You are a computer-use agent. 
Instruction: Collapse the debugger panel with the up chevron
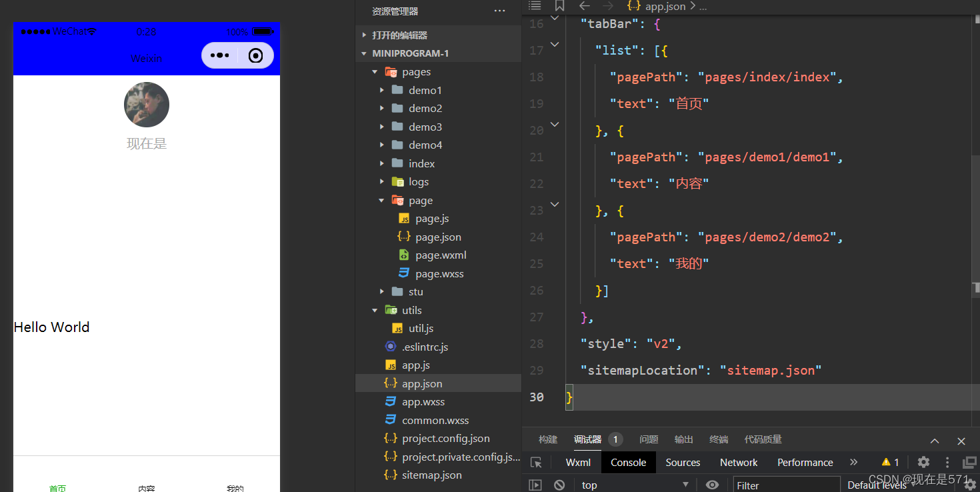(x=935, y=441)
